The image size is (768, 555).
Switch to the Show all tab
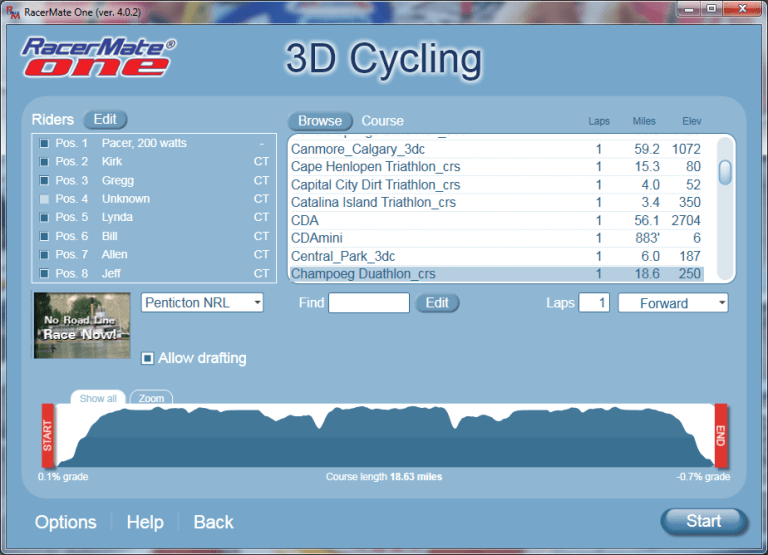coord(98,398)
